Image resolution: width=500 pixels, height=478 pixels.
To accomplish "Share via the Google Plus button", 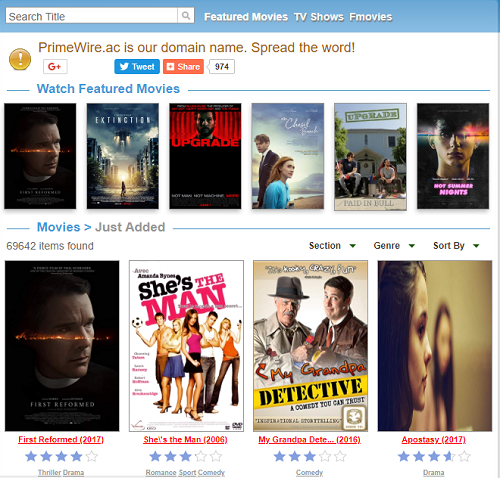I will click(55, 67).
